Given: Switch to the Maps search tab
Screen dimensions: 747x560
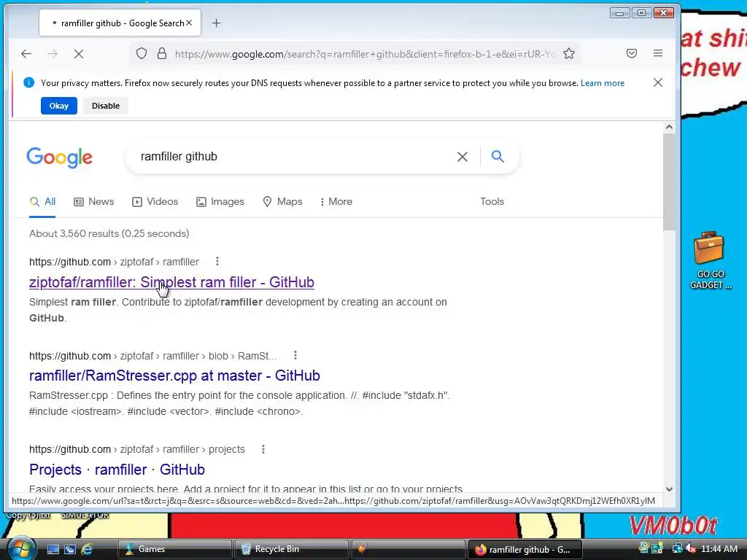Looking at the screenshot, I should point(282,201).
